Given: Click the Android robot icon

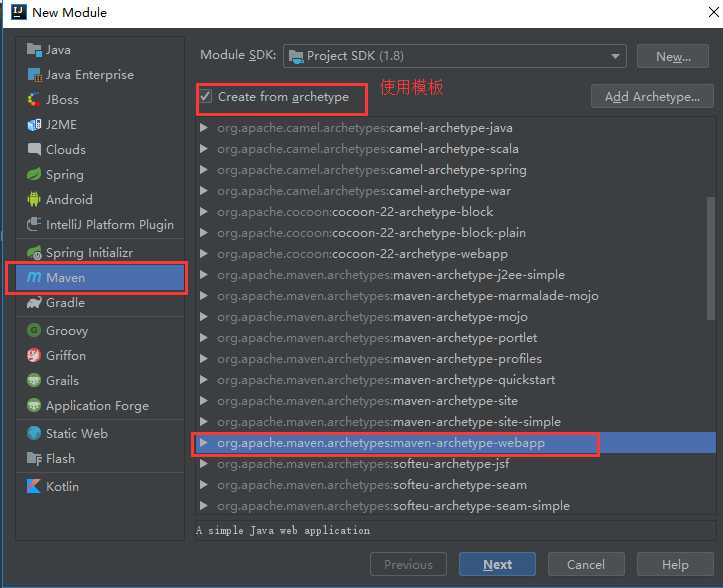Looking at the screenshot, I should (x=34, y=199).
